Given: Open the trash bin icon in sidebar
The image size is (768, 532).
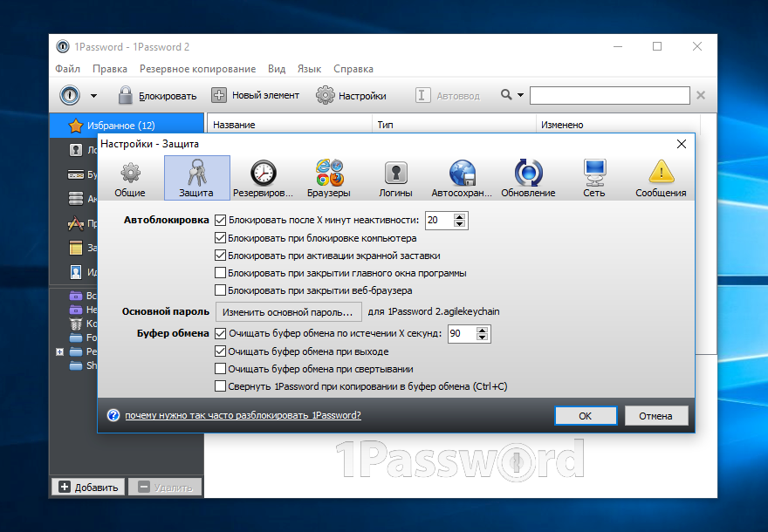Looking at the screenshot, I should pyautogui.click(x=75, y=324).
